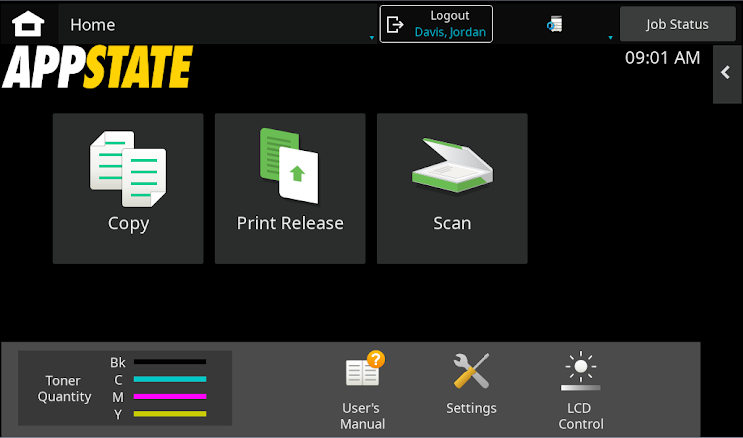Click the Home title text

92,25
